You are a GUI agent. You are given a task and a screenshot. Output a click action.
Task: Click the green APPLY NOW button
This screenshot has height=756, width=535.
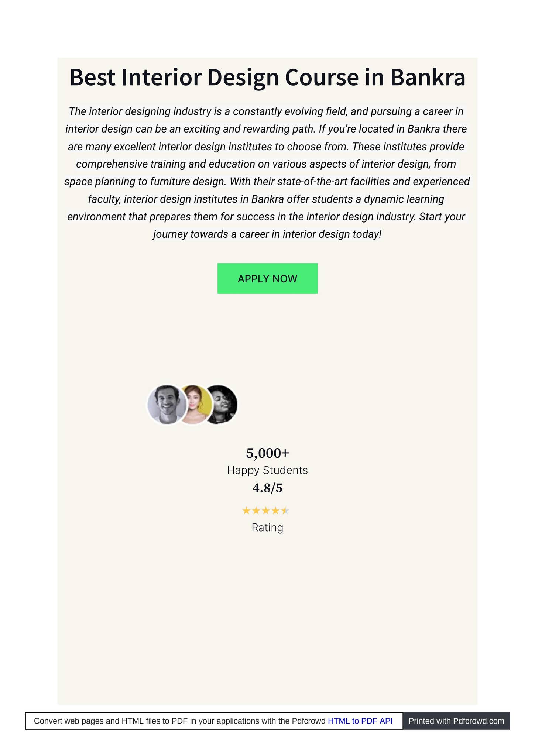point(267,278)
